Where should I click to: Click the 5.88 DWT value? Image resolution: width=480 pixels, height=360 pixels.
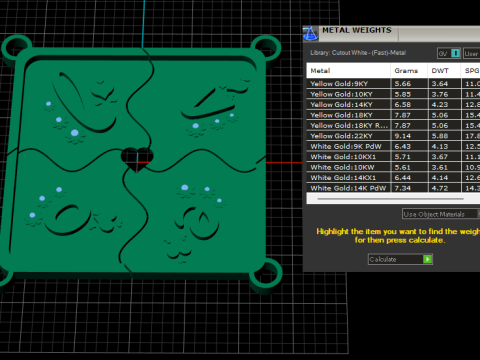pos(440,136)
